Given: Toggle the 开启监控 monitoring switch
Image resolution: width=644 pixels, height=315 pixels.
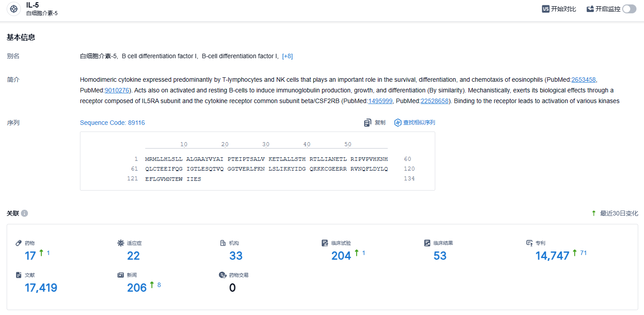Looking at the screenshot, I should click(x=629, y=9).
